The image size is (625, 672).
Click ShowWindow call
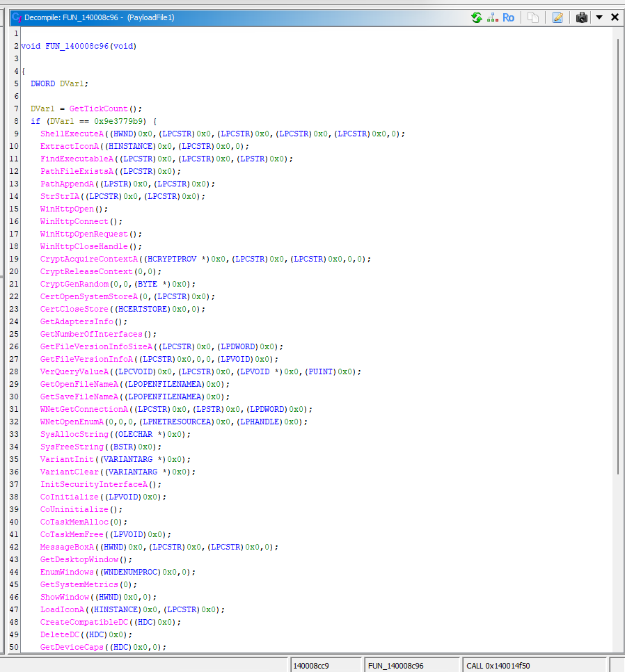[65, 597]
